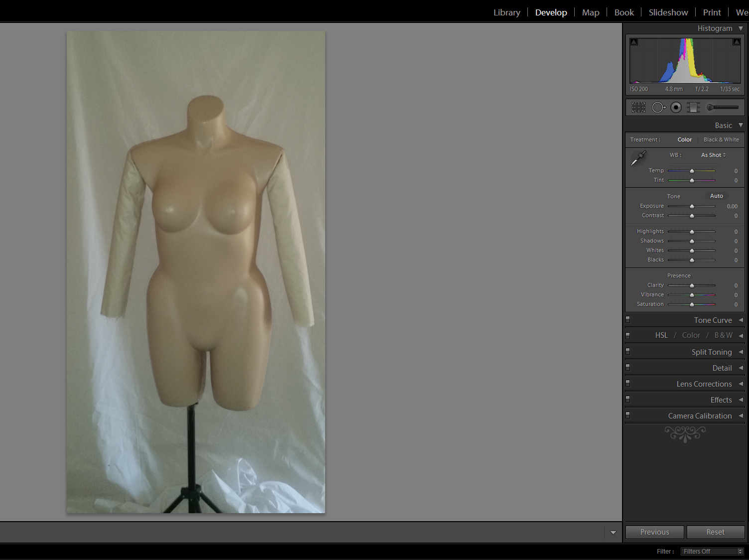
Task: Toggle the Detail panel switch
Action: point(628,367)
